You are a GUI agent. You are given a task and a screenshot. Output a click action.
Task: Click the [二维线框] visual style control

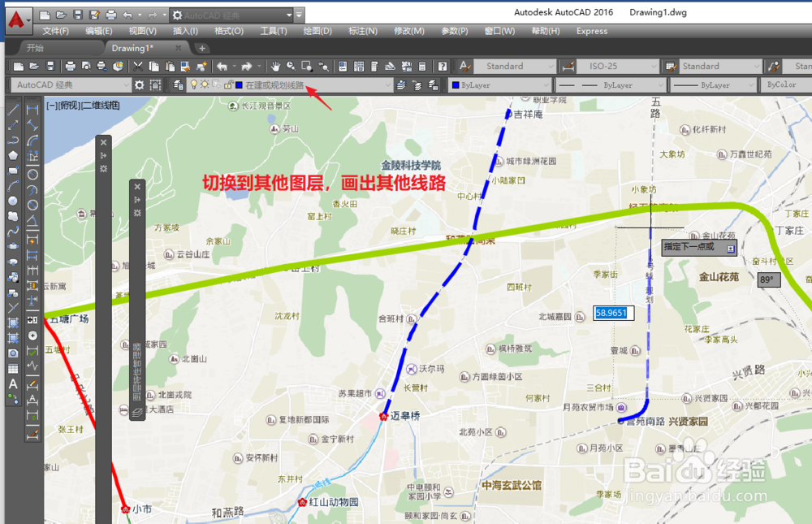point(101,106)
